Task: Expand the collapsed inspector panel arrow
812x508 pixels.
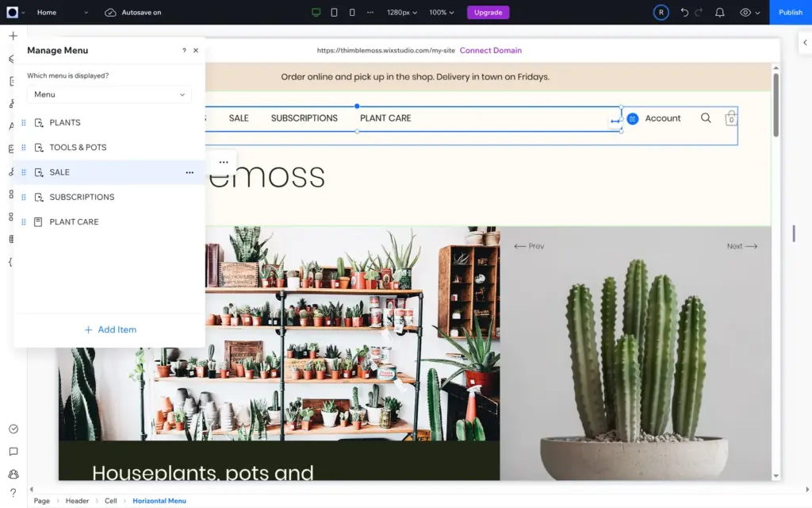Action: tap(805, 43)
